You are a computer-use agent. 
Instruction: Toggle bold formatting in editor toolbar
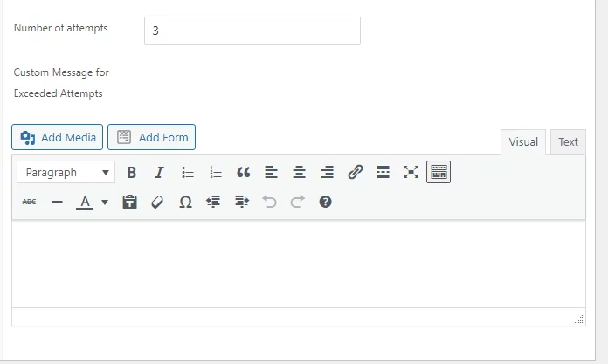click(131, 172)
